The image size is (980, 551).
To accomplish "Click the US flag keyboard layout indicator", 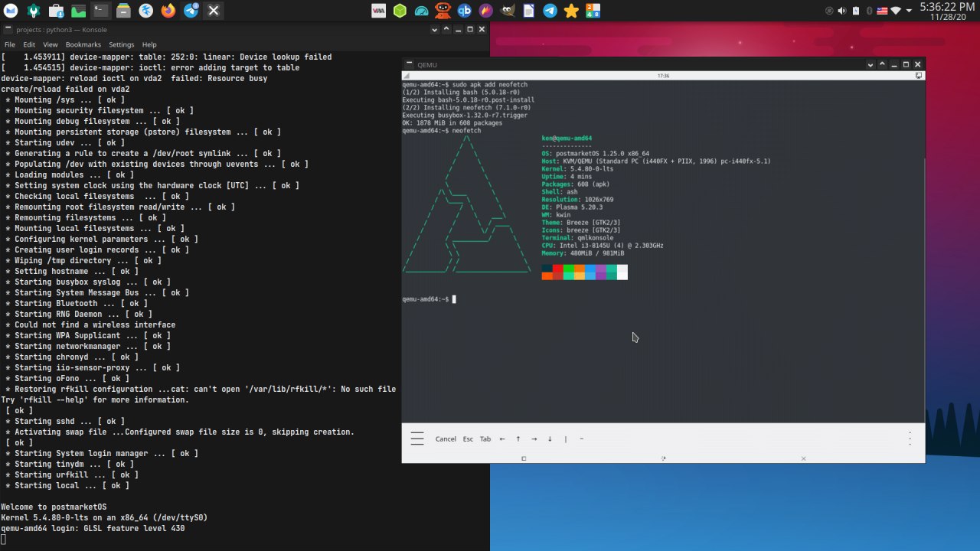I will 882,11.
